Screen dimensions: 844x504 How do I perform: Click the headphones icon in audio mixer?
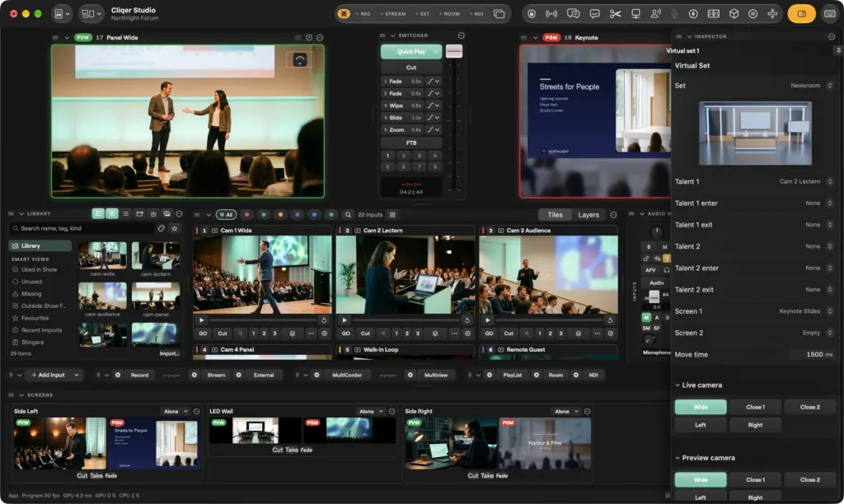(x=666, y=270)
